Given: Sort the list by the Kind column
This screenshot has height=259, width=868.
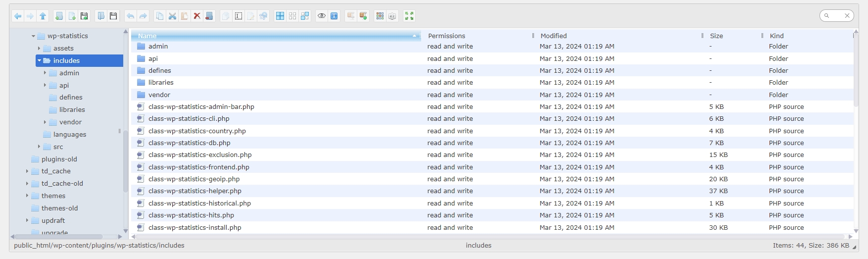Looking at the screenshot, I should [x=809, y=36].
